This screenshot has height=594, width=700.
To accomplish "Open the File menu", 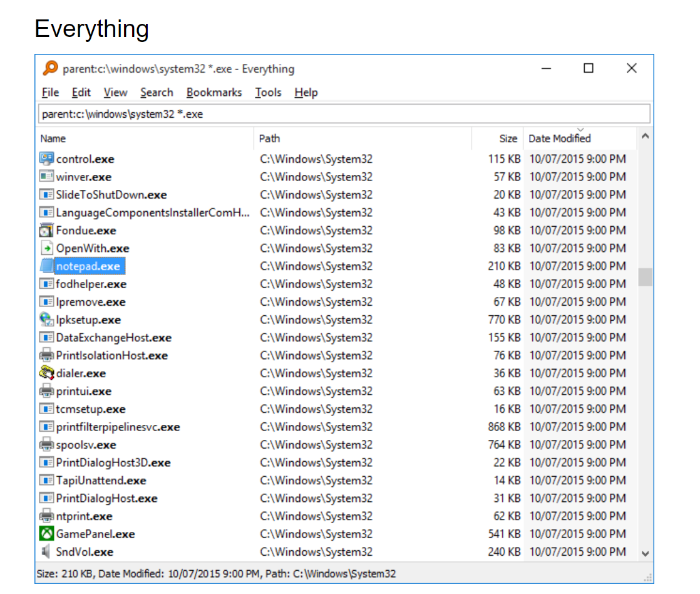I will pyautogui.click(x=49, y=92).
